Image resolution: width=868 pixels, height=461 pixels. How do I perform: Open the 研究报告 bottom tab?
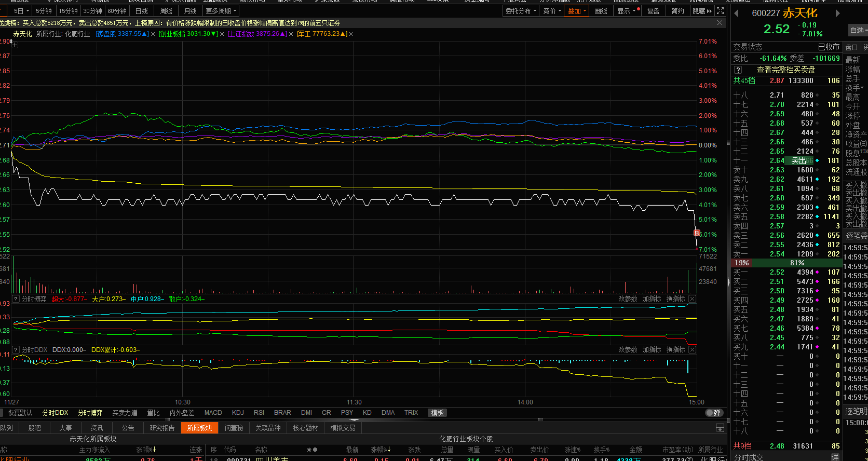coord(162,428)
